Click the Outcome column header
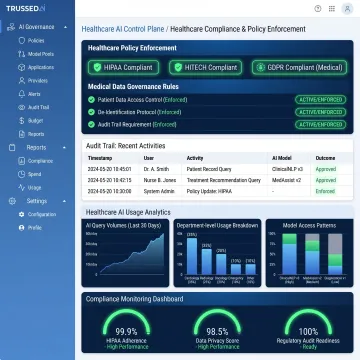The height and width of the screenshot is (360, 360). pos(325,158)
